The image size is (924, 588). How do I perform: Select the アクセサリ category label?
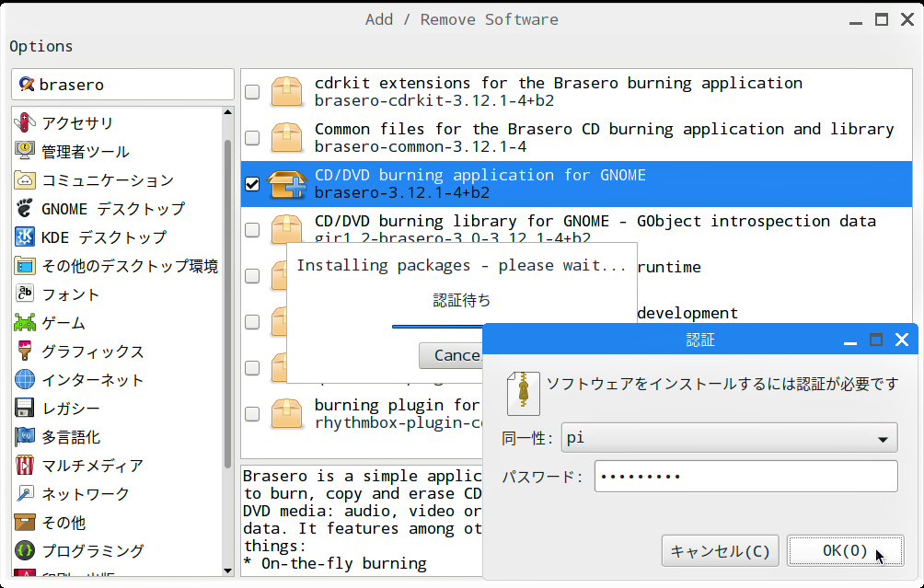[x=77, y=123]
